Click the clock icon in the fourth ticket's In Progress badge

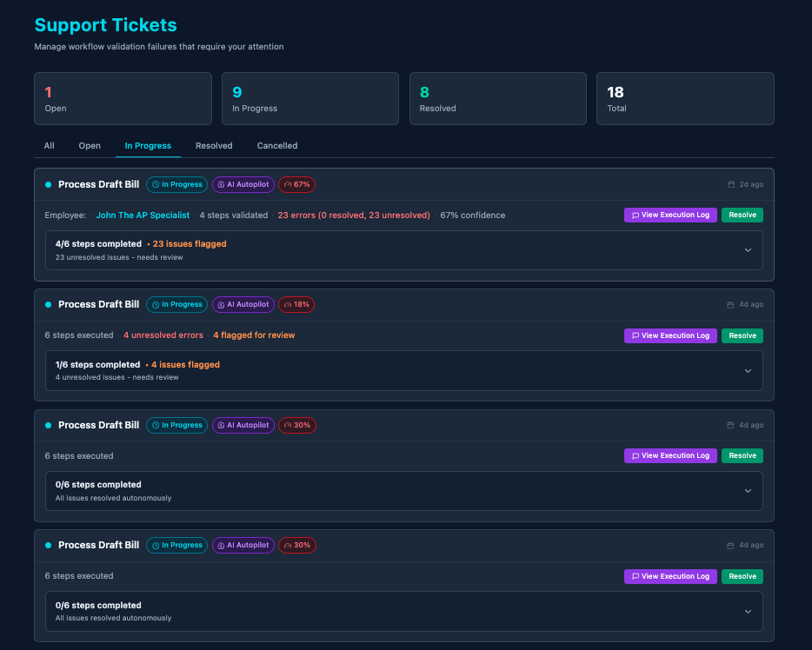pyautogui.click(x=156, y=545)
